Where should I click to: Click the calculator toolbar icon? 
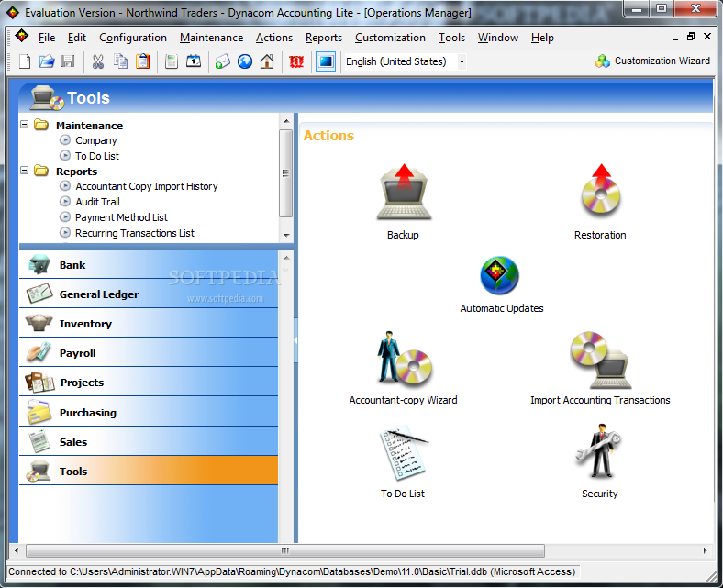[x=172, y=61]
